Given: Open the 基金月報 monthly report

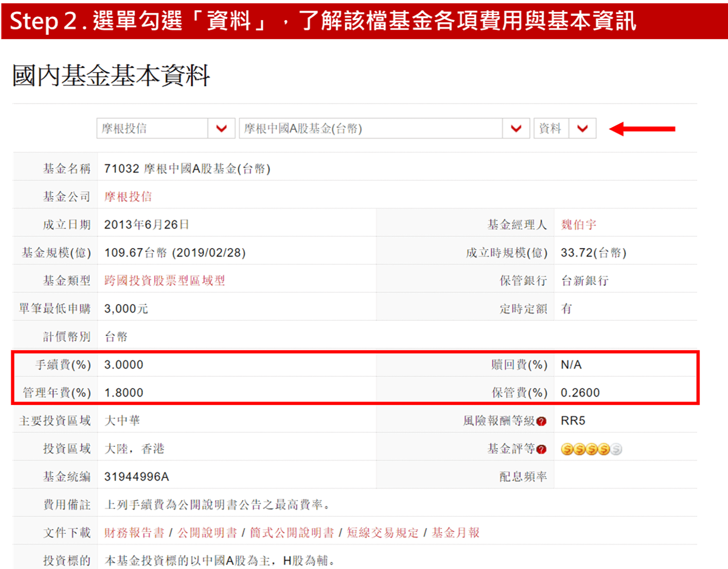Looking at the screenshot, I should [456, 533].
